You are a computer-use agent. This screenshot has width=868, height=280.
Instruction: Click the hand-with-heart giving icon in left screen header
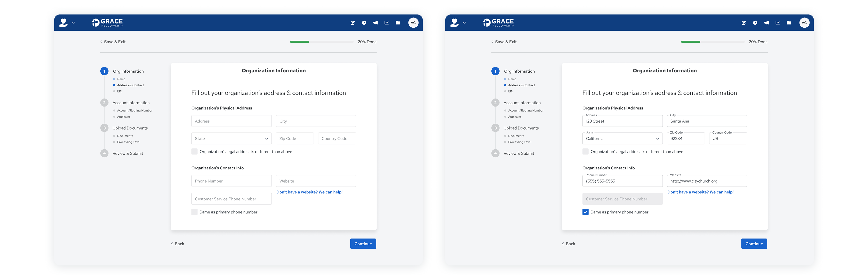click(x=63, y=23)
